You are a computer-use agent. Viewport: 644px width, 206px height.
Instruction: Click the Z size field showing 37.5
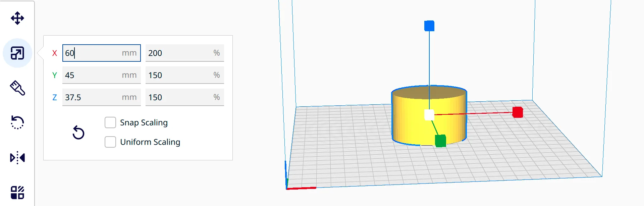(x=102, y=97)
